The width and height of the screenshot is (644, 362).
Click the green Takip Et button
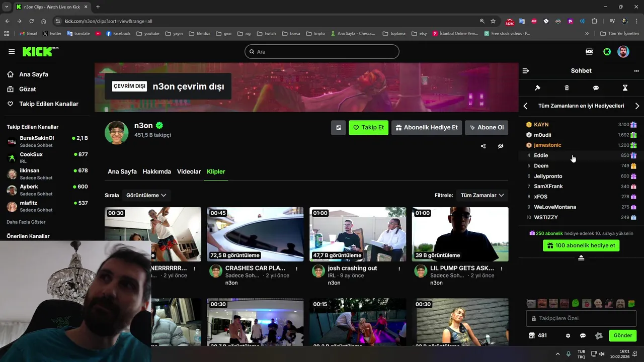pos(368,128)
